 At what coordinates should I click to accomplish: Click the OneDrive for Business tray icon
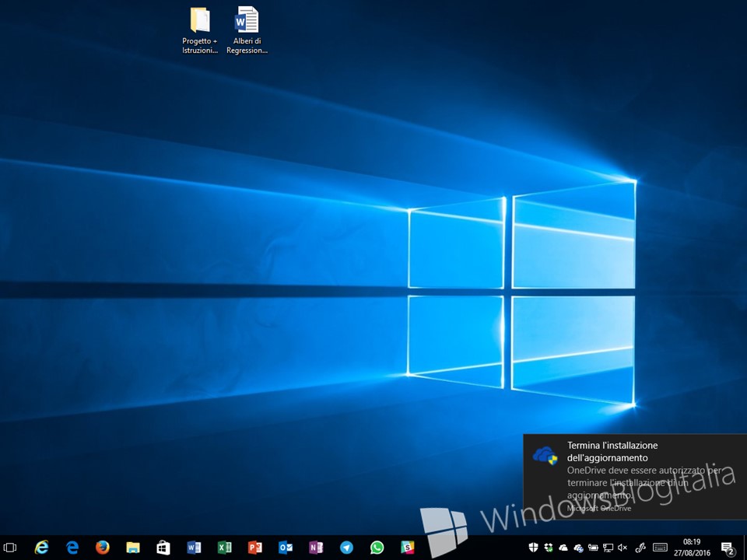click(x=578, y=548)
